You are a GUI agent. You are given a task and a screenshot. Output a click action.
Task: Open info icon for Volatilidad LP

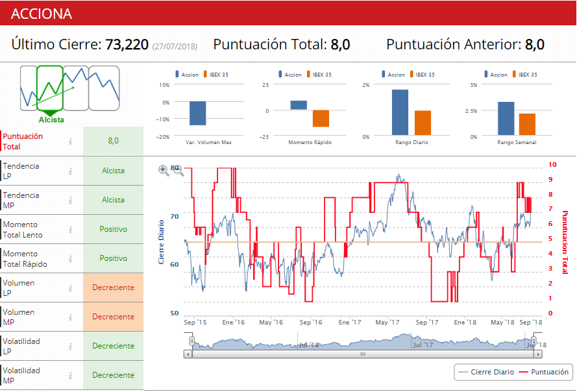pos(70,347)
